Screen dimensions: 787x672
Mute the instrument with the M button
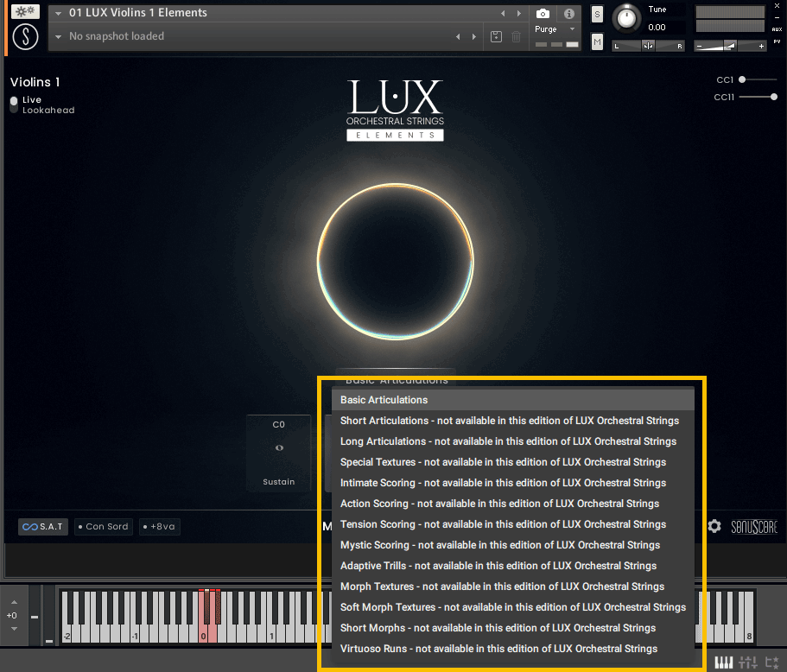[597, 41]
